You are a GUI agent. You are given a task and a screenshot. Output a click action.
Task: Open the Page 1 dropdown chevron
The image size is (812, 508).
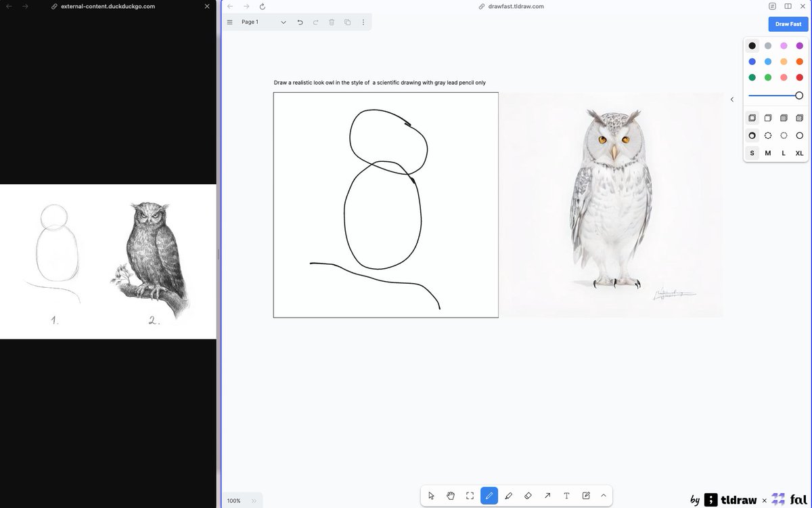coord(284,22)
